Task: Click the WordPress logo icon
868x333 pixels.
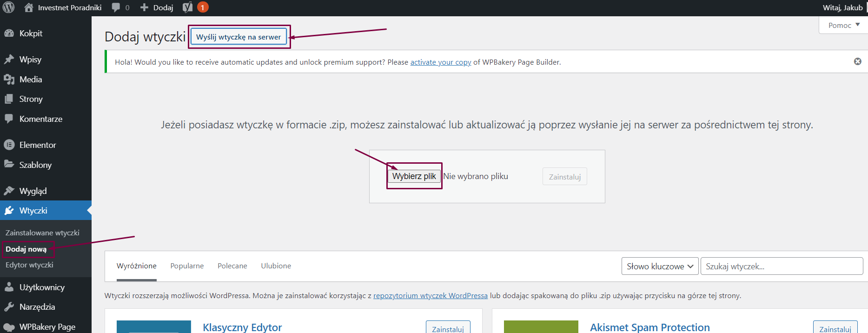Action: pos(8,7)
